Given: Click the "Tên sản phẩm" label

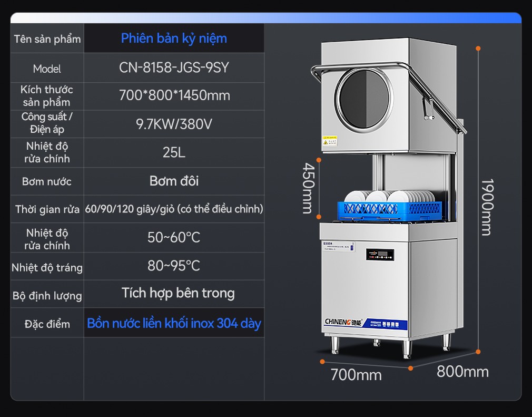Looking at the screenshot, I should 47,39.
